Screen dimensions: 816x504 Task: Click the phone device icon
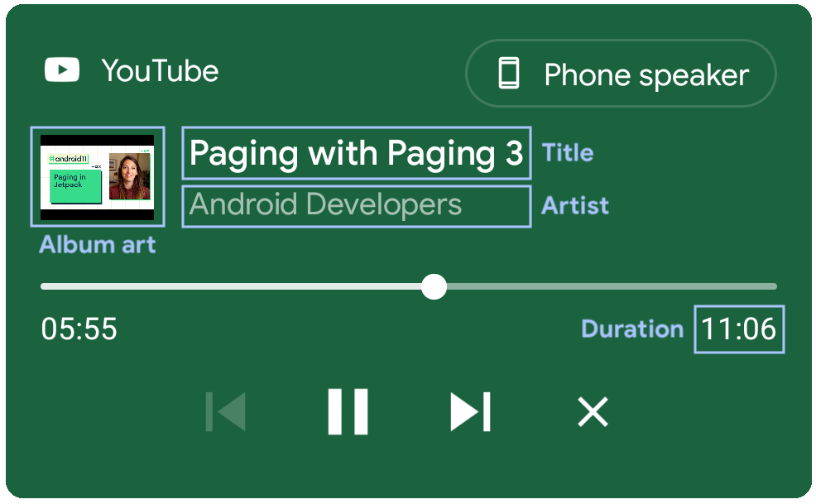[x=509, y=74]
